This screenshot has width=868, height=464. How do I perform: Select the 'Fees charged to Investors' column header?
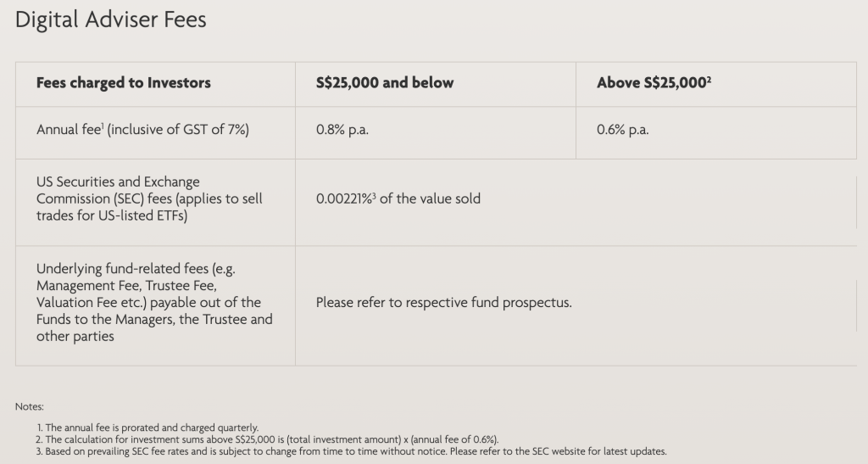click(x=123, y=83)
